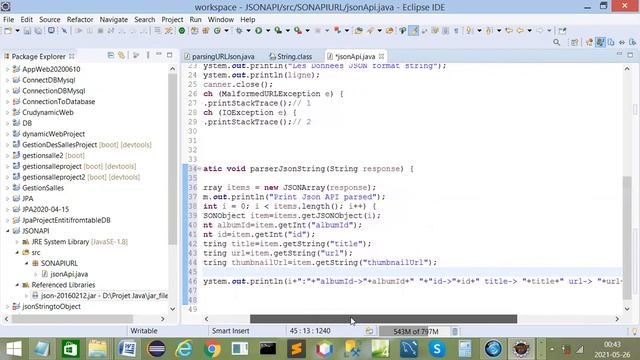Click the Coverage launch toolbar icon
The image size is (640, 360).
278,31
